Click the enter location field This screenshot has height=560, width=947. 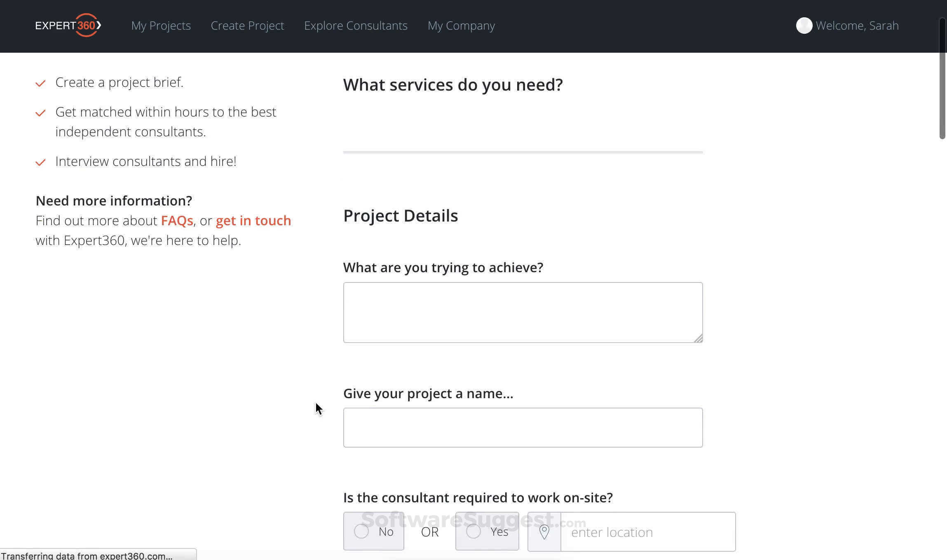click(647, 532)
